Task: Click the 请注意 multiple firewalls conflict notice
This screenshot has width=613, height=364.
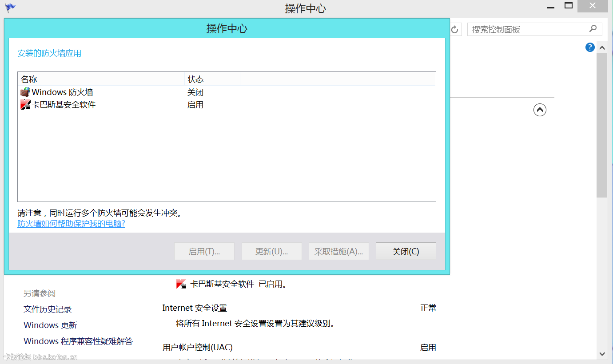Action: click(100, 213)
